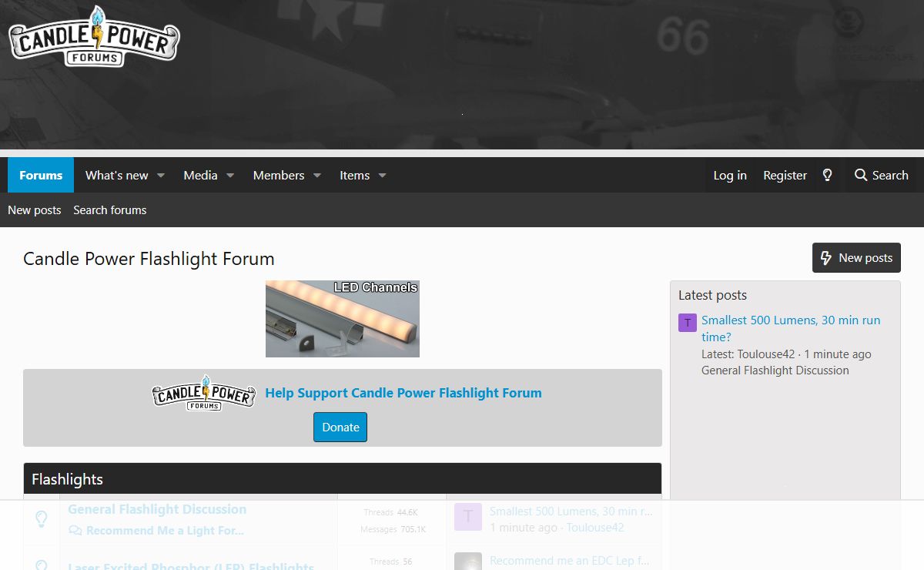
Task: Open Search forums link
Action: (x=110, y=210)
